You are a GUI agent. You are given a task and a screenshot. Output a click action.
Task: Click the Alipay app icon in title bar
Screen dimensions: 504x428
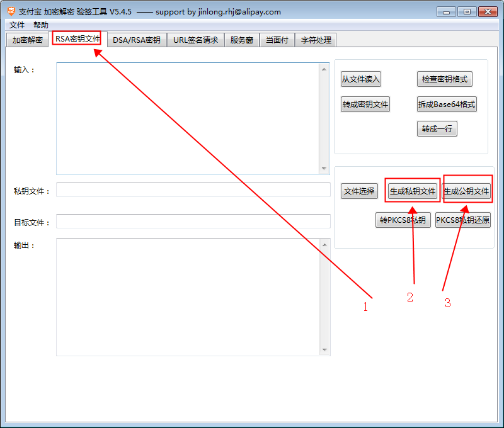11,11
